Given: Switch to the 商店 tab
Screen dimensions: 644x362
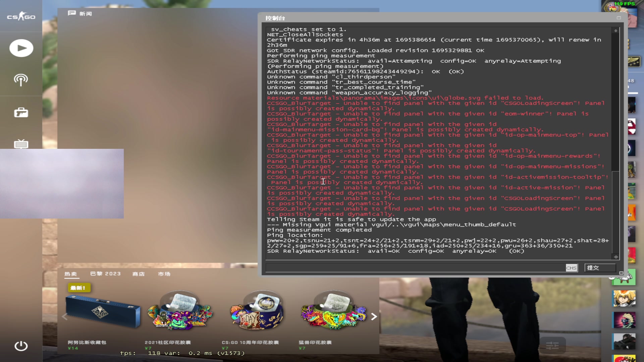Looking at the screenshot, I should [138, 274].
